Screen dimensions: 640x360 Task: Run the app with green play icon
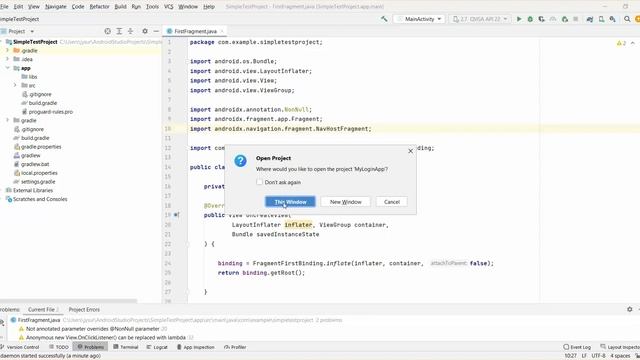tap(519, 19)
